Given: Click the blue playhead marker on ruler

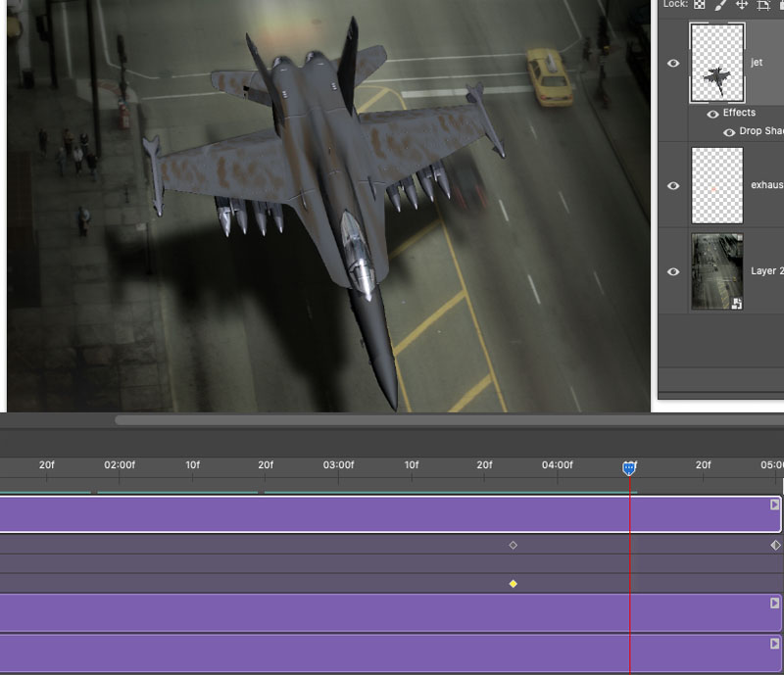Looking at the screenshot, I should (629, 468).
